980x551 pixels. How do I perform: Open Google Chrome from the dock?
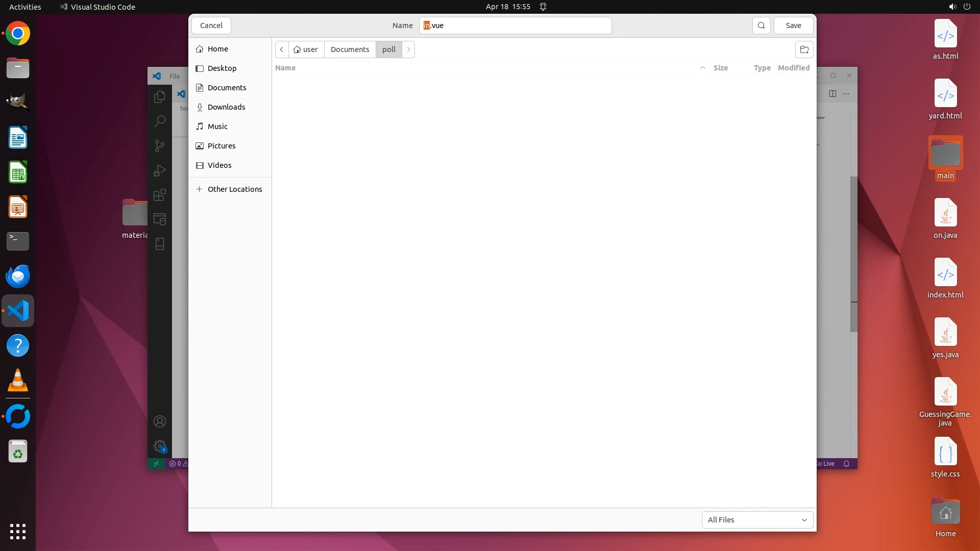pos(18,34)
